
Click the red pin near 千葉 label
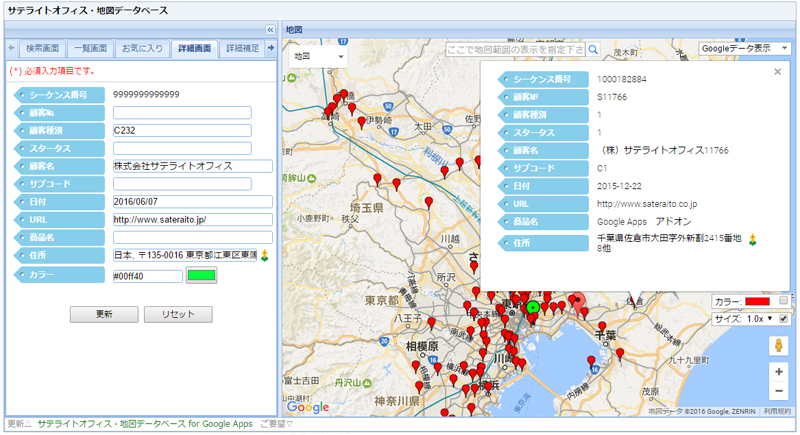pyautogui.click(x=602, y=326)
